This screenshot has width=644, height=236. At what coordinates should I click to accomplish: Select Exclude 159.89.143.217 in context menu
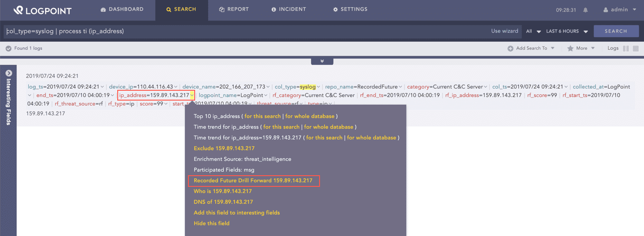click(224, 148)
